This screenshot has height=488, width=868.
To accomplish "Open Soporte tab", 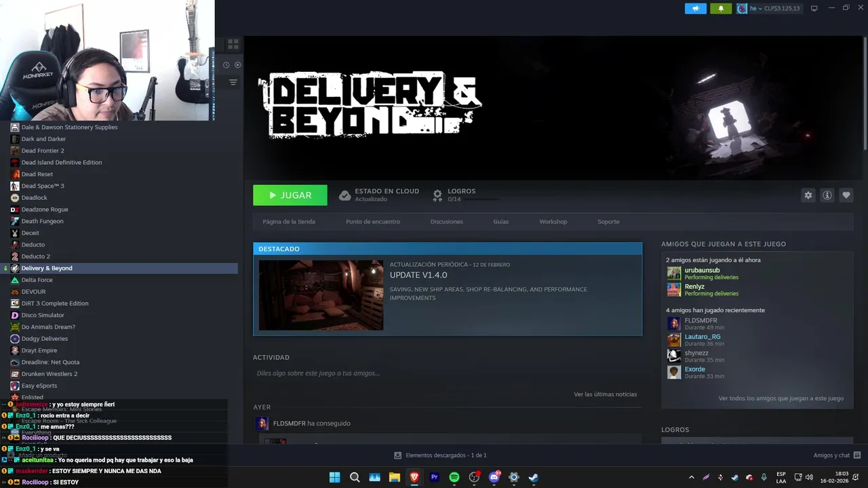I will tap(608, 222).
